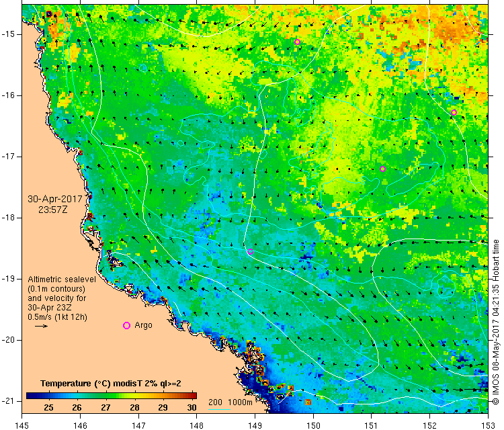
Task: Click the '29' colorbar tick label
Action: (x=163, y=408)
